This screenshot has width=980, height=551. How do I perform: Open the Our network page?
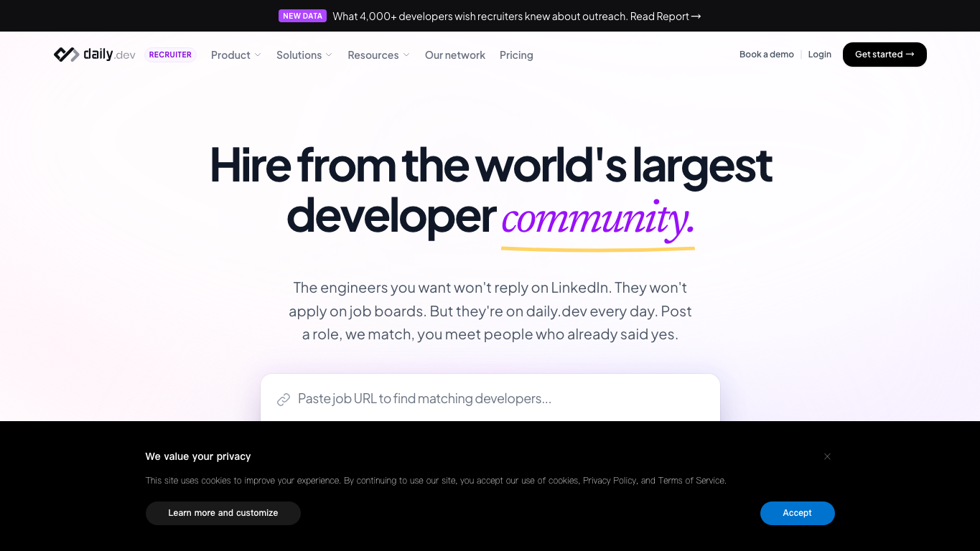[455, 55]
